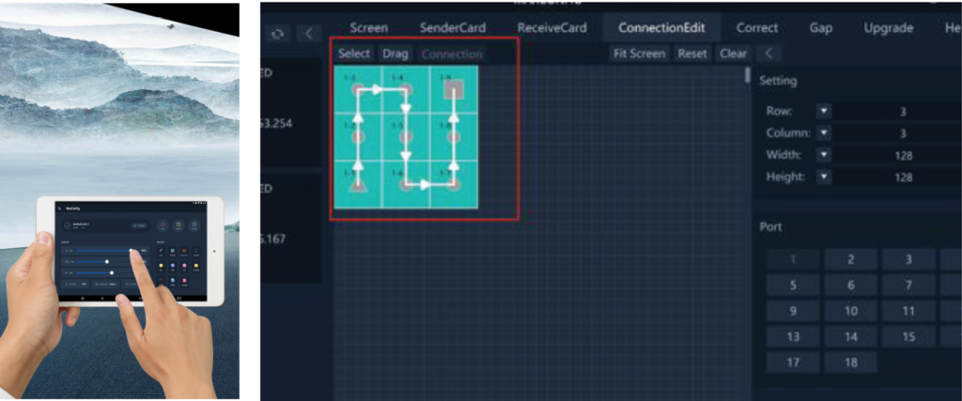Click the back chevron beside the refresh icon
Screen dimensions: 962x401
309,33
